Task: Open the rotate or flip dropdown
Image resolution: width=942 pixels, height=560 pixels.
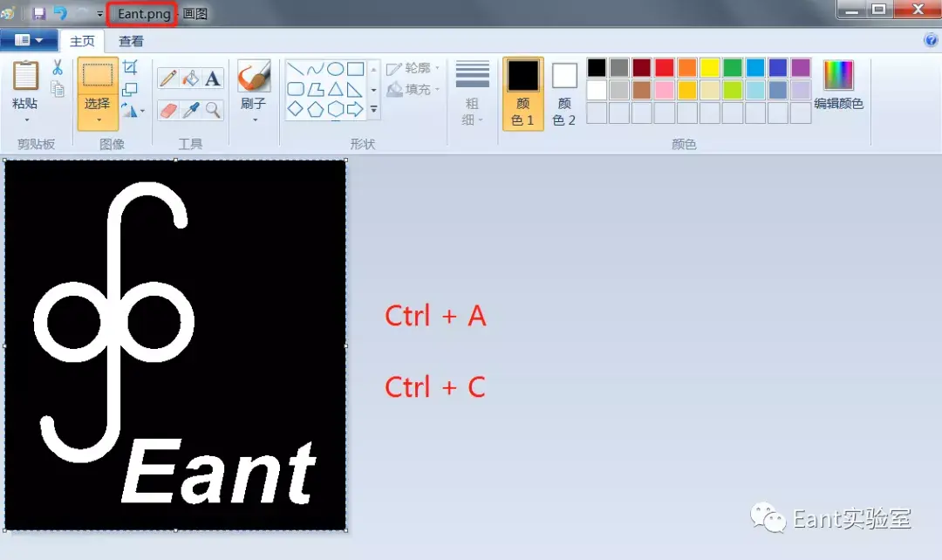Action: 133,110
